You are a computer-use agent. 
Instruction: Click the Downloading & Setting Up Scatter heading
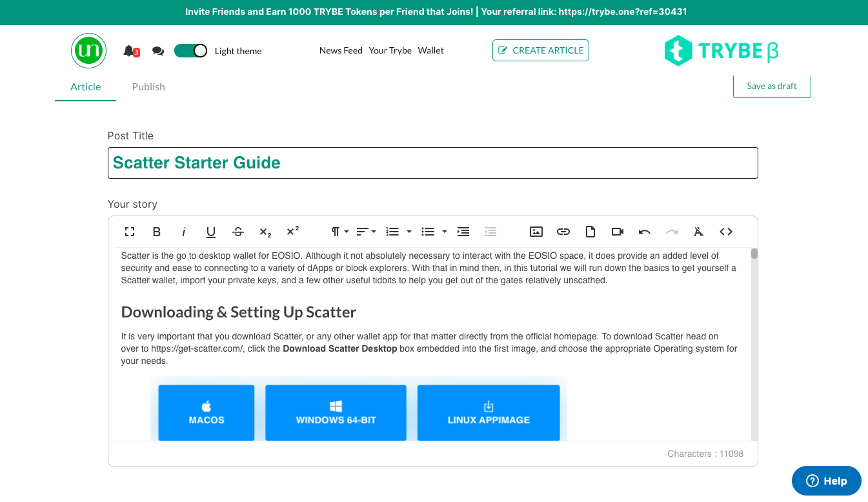[x=239, y=312]
